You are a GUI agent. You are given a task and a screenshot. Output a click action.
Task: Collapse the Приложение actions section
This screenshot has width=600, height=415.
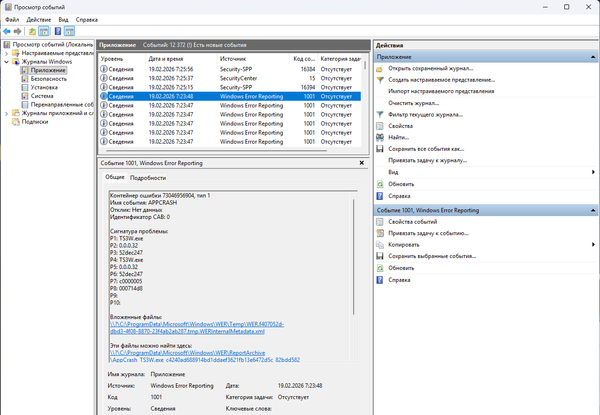click(593, 57)
